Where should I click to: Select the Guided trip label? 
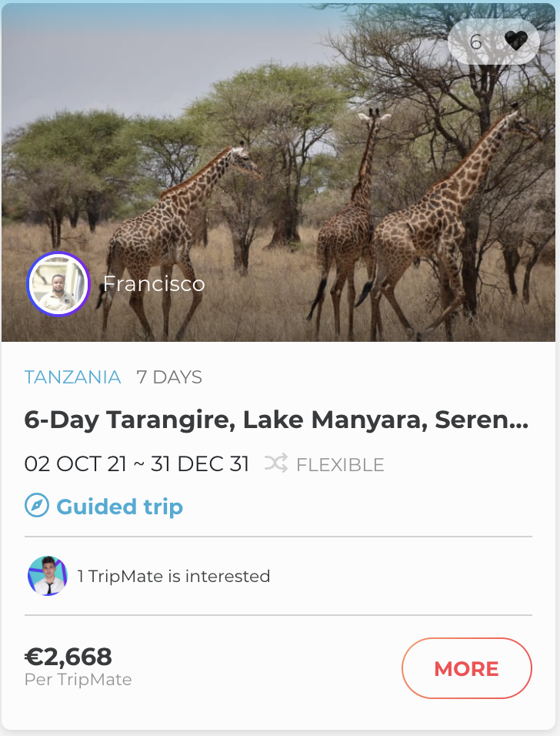point(119,507)
